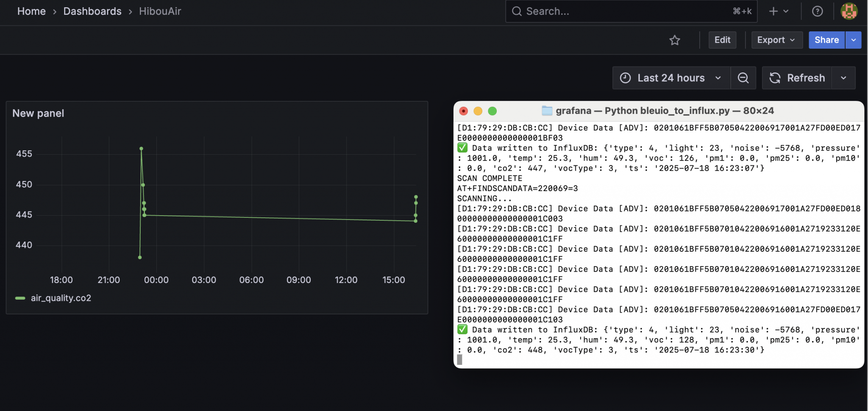Viewport: 868px width, 411px height.
Task: Click inside the Search input field
Action: pos(615,11)
